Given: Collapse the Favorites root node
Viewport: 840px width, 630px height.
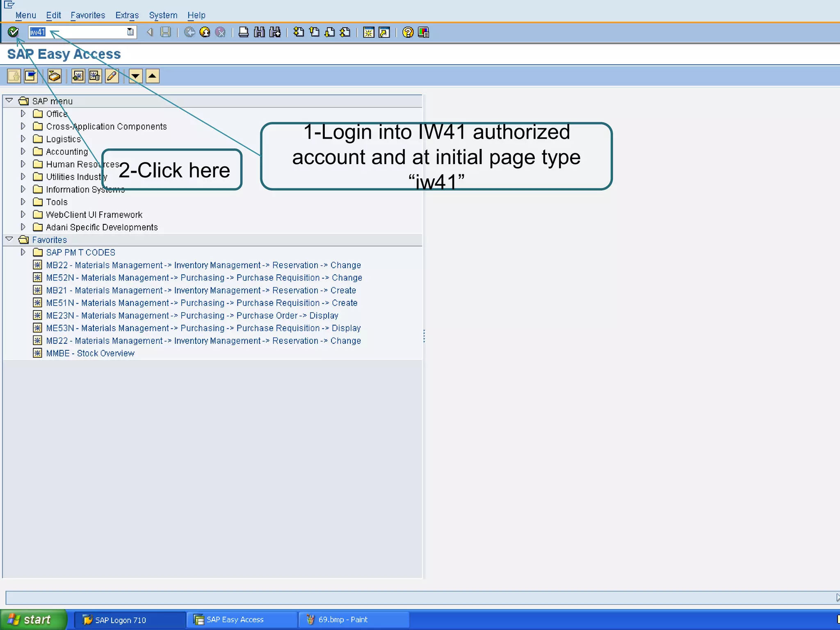Looking at the screenshot, I should [9, 239].
